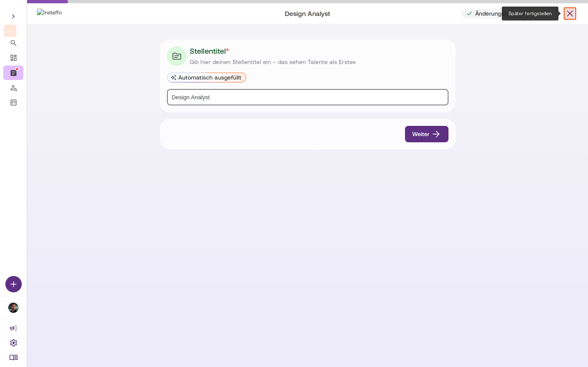588x367 pixels.
Task: Open the user profile avatar
Action: pyautogui.click(x=14, y=308)
